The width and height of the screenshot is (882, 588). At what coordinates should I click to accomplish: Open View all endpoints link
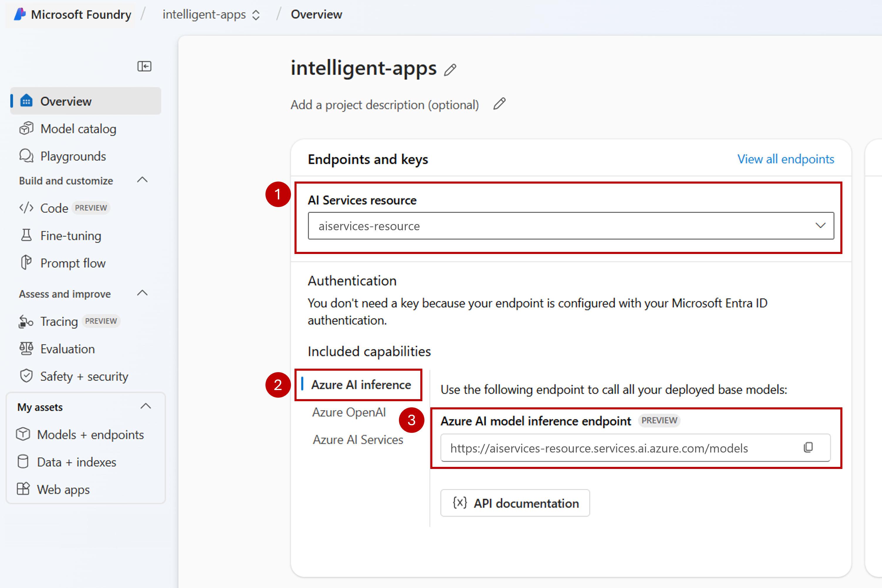point(785,159)
